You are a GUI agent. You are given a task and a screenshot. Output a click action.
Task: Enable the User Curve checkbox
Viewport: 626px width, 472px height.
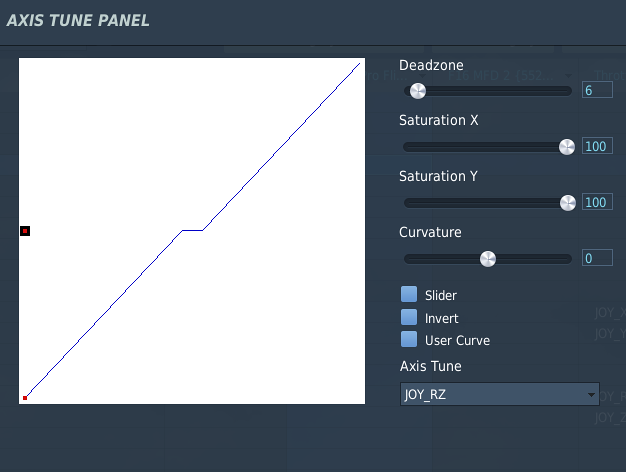[x=409, y=339]
